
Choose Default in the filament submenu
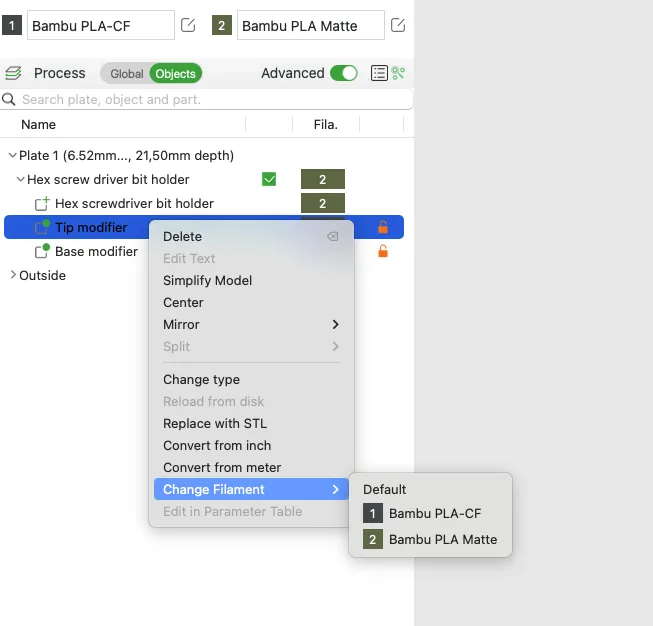pyautogui.click(x=431, y=489)
